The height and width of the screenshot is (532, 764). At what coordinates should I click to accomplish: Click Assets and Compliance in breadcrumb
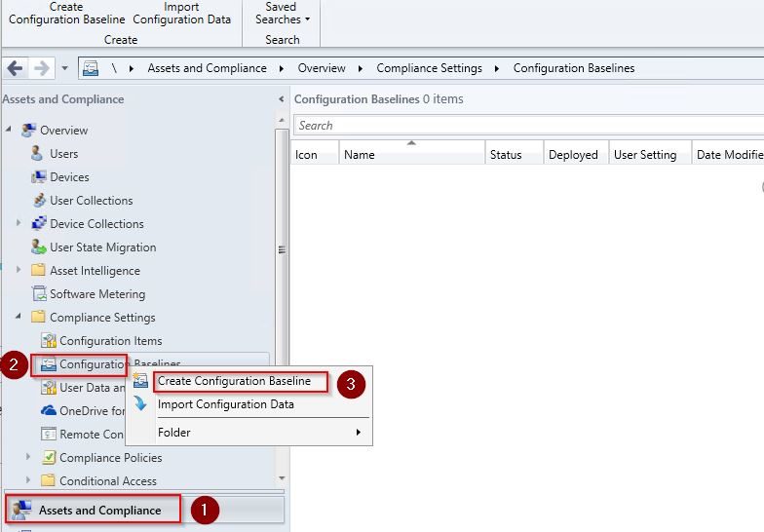click(207, 68)
